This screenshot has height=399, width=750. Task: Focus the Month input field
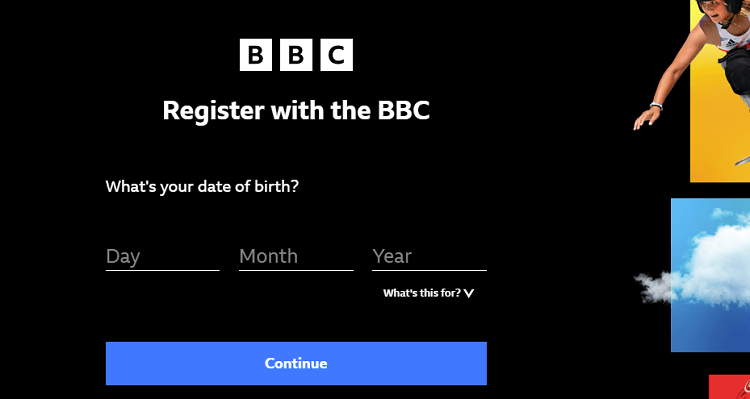coord(296,256)
